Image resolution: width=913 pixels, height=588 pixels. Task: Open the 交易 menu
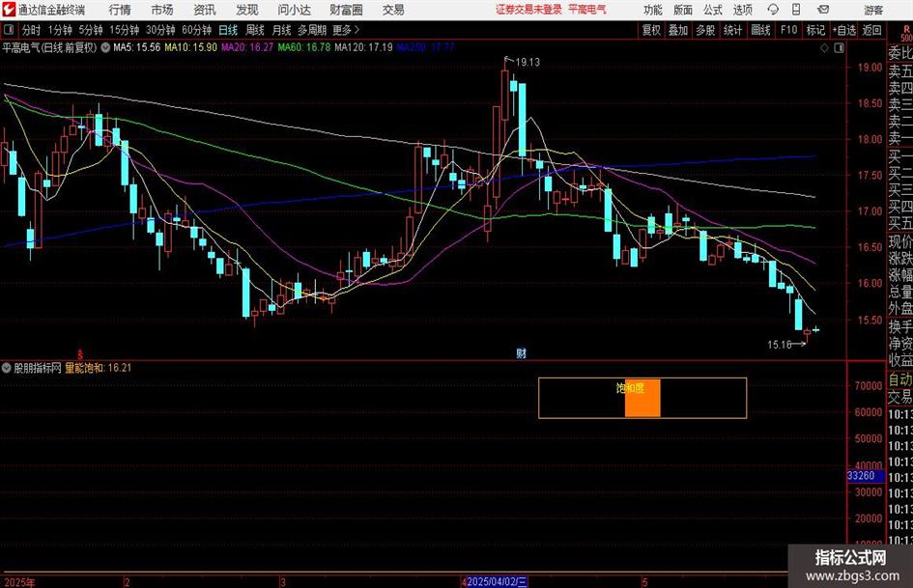[393, 10]
